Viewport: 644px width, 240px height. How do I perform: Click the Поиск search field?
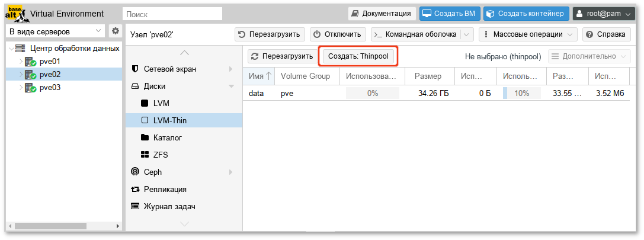tap(172, 14)
